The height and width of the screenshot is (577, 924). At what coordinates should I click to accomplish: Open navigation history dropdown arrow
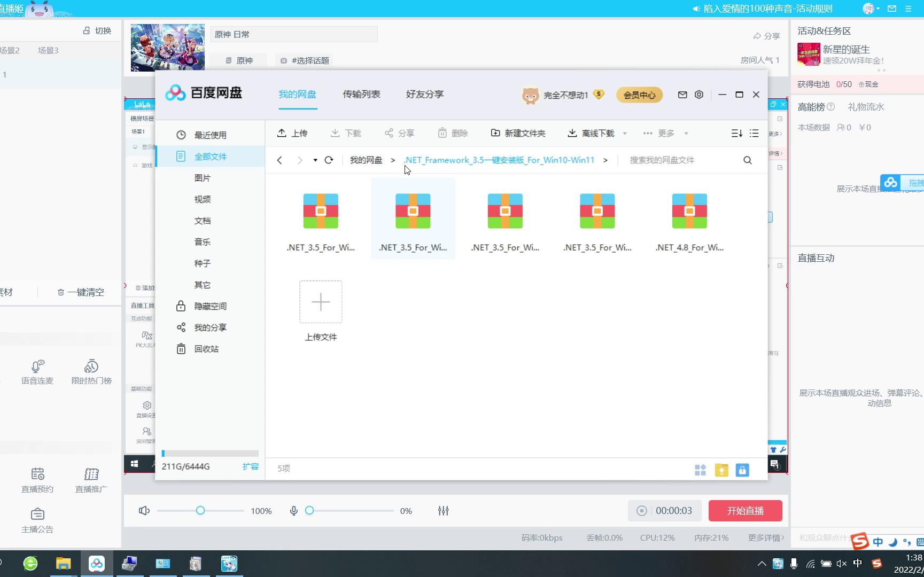[315, 160]
